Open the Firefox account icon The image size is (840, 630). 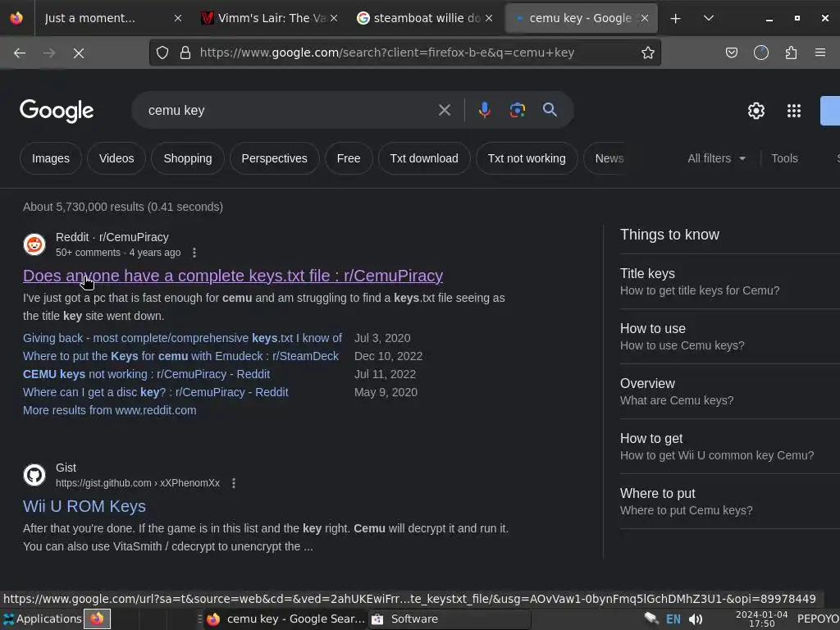(761, 52)
